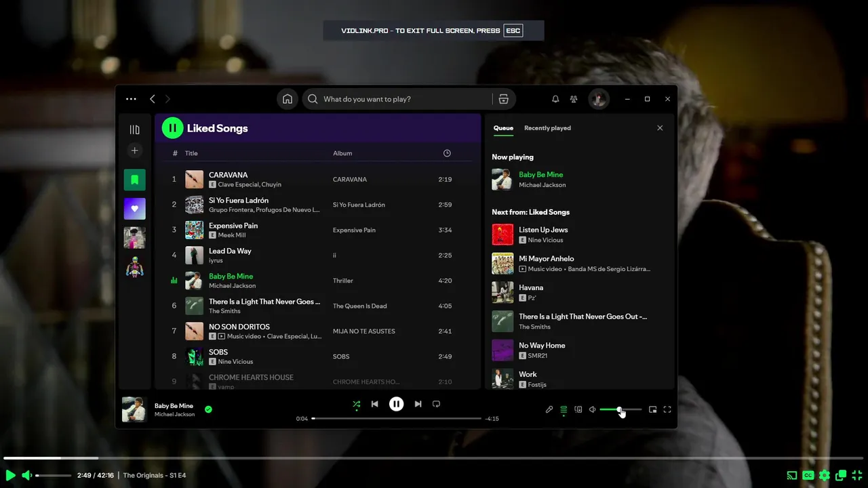Open video player settings gear
Viewport: 868px width, 488px height.
825,475
